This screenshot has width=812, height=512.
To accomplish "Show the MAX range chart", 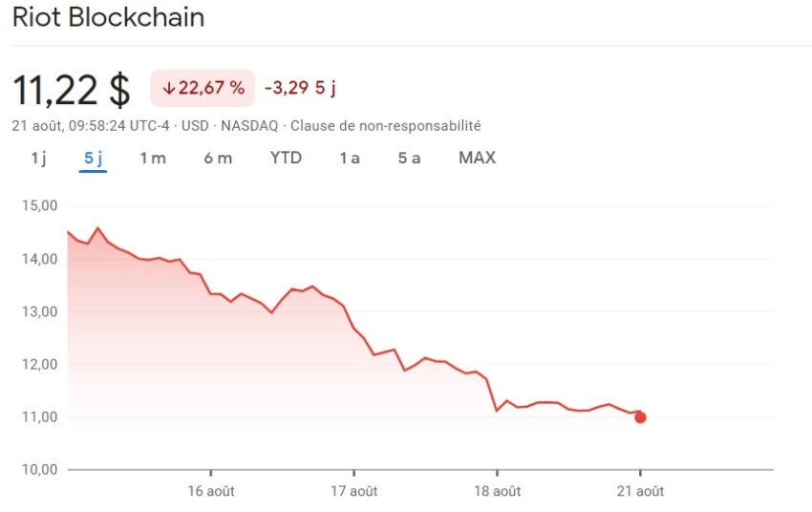I will click(x=477, y=158).
